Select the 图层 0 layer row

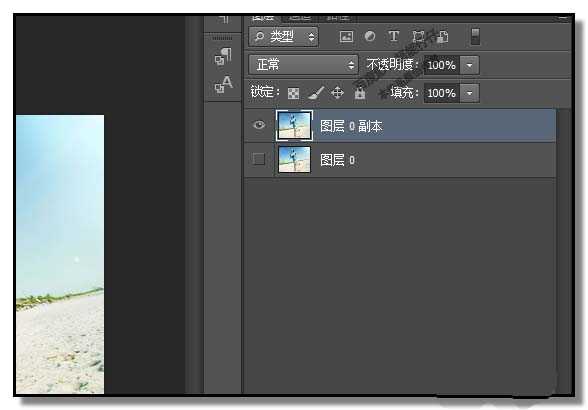coord(400,160)
